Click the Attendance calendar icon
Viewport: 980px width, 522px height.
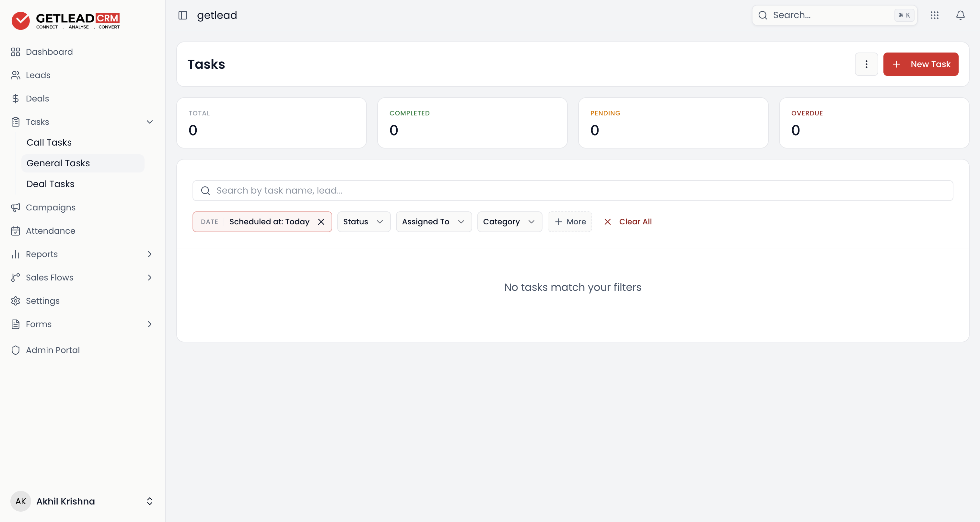(15, 231)
